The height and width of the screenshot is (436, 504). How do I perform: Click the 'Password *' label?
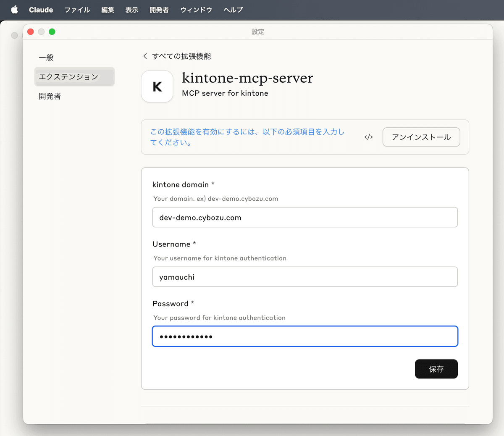(173, 304)
